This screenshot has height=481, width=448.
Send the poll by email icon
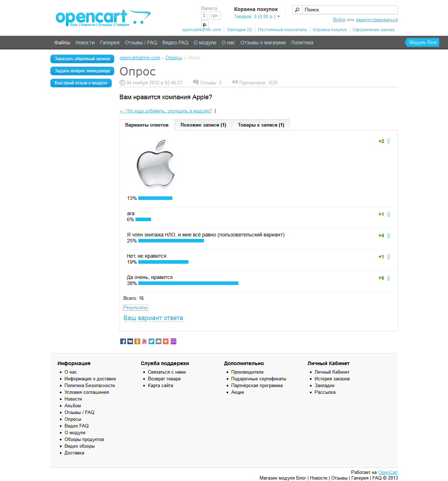click(159, 341)
